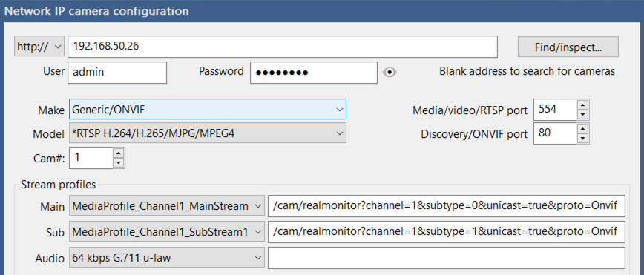The image size is (644, 275).
Task: Click the Find/inspect... button
Action: (x=568, y=47)
